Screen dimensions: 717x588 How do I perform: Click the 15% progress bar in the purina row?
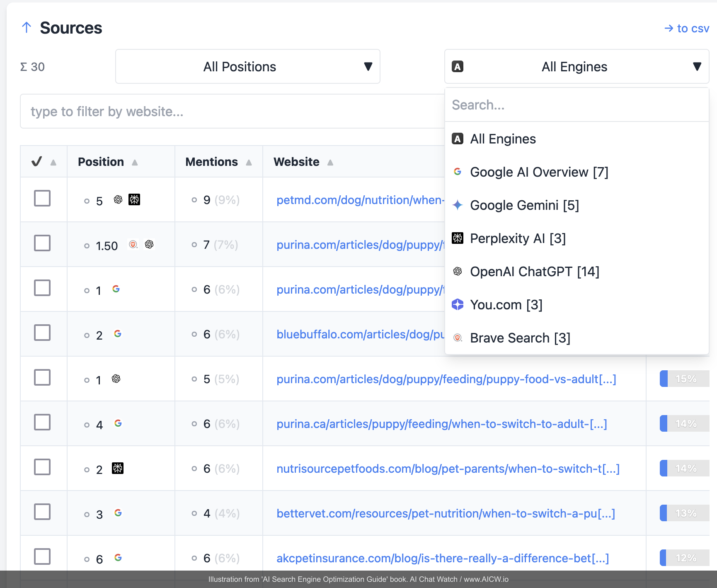[x=684, y=379]
